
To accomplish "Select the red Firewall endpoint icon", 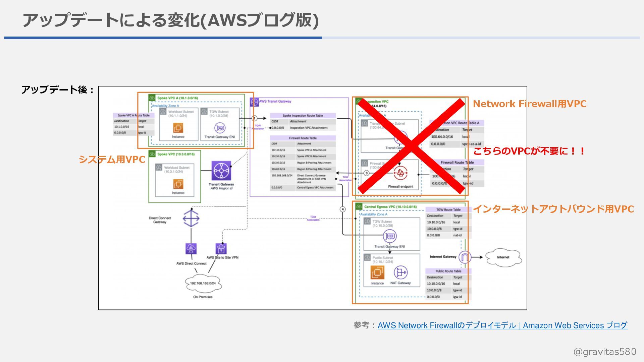I will click(400, 173).
